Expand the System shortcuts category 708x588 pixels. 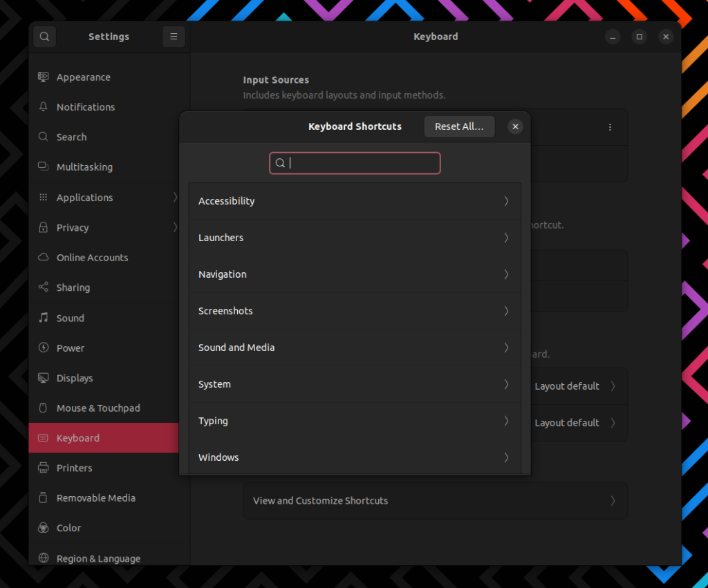(355, 384)
